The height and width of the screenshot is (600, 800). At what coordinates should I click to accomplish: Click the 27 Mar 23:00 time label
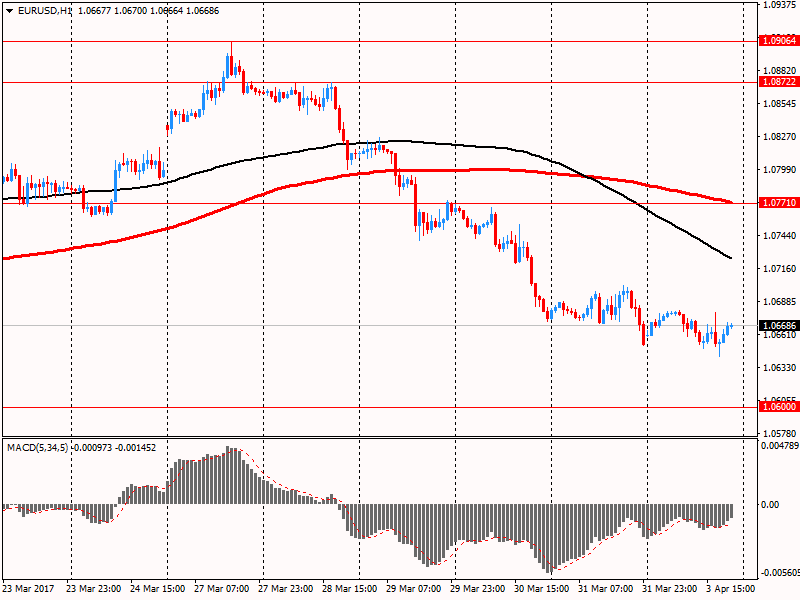pos(286,589)
